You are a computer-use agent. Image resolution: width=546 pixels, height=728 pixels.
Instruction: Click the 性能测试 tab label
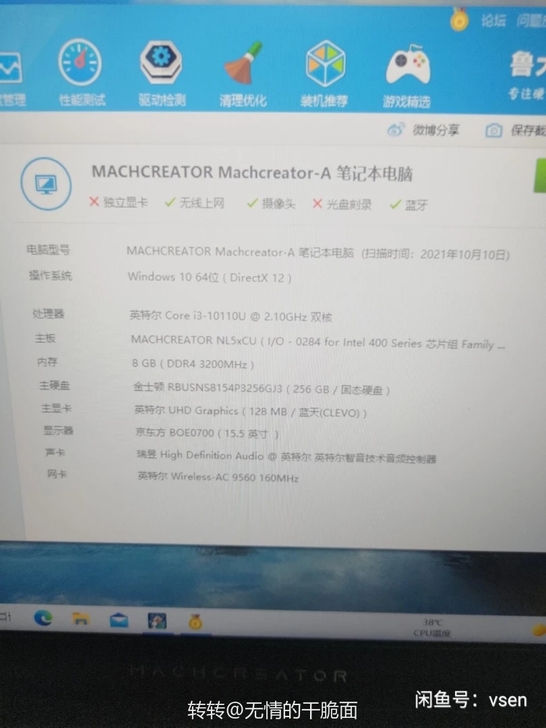point(82,99)
